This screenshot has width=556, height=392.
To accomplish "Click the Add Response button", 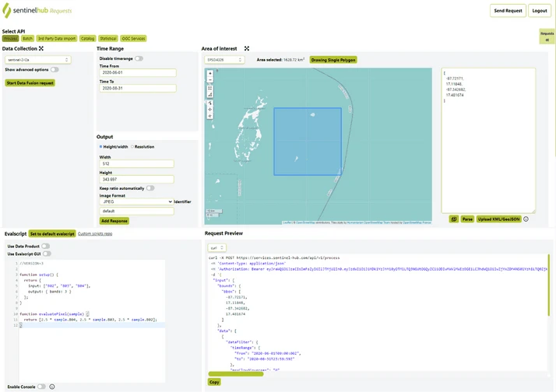I will click(114, 221).
